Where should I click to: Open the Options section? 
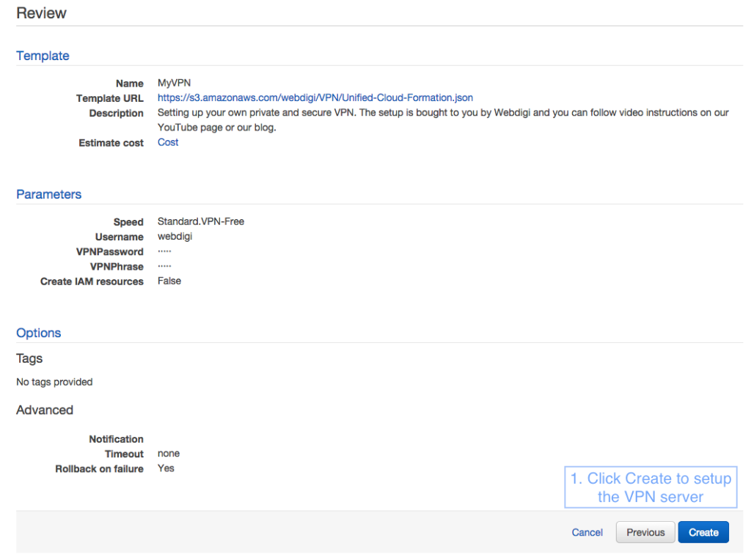[38, 333]
